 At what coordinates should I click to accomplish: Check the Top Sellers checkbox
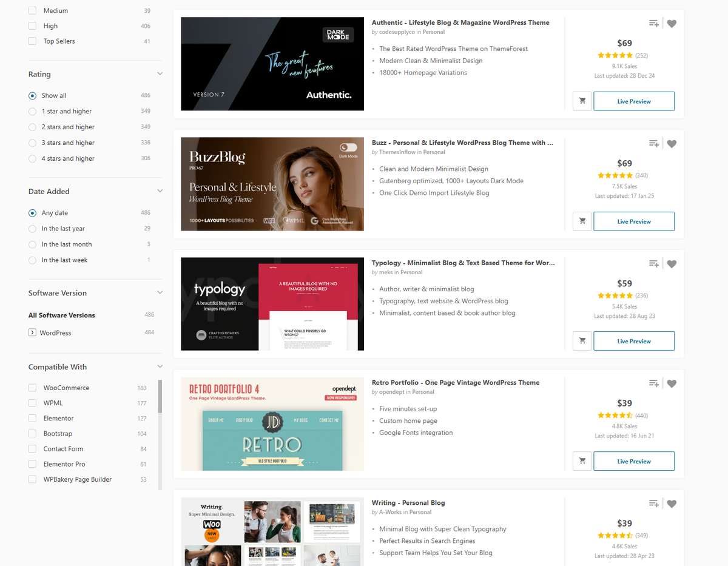tap(32, 41)
